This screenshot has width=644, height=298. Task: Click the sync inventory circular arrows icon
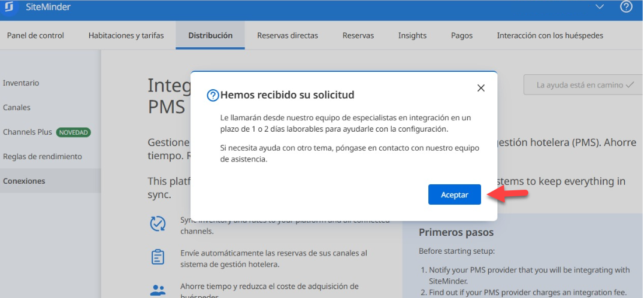pos(158,224)
